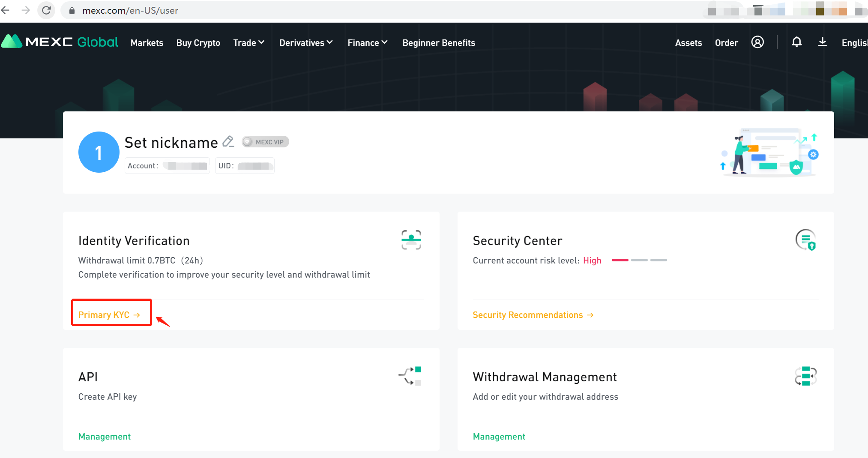The image size is (868, 458).
Task: Click the Identity Verification face-scan icon
Action: pos(410,240)
